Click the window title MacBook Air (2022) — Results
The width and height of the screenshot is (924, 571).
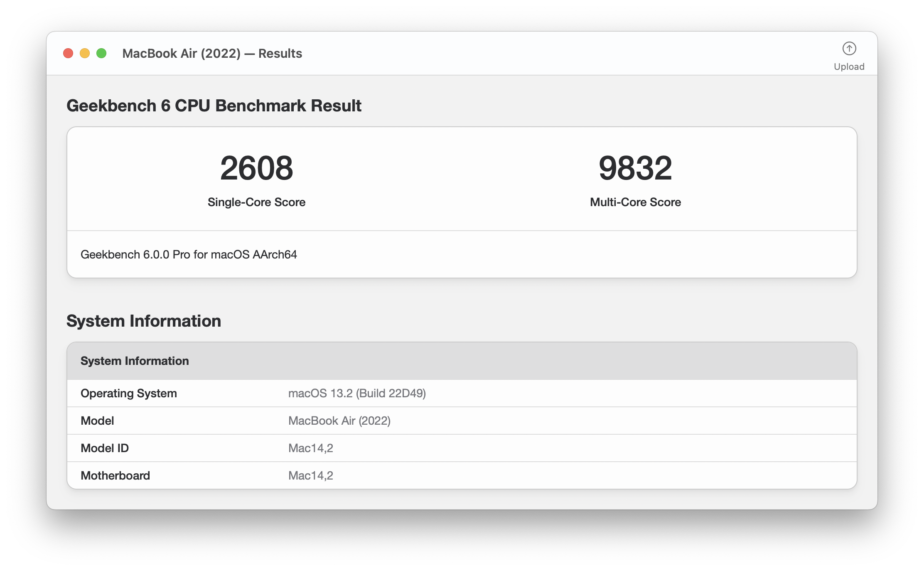(x=212, y=53)
